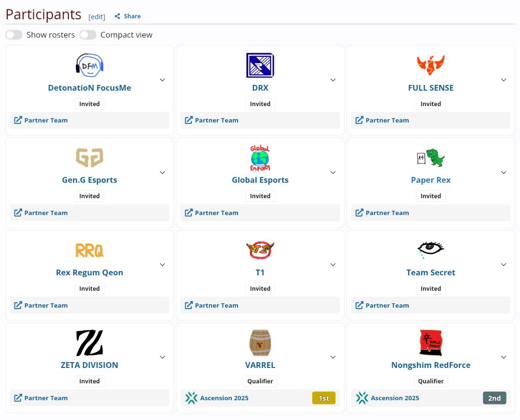Toggle the Show rosters switch
This screenshot has height=420, width=520.
[x=14, y=35]
